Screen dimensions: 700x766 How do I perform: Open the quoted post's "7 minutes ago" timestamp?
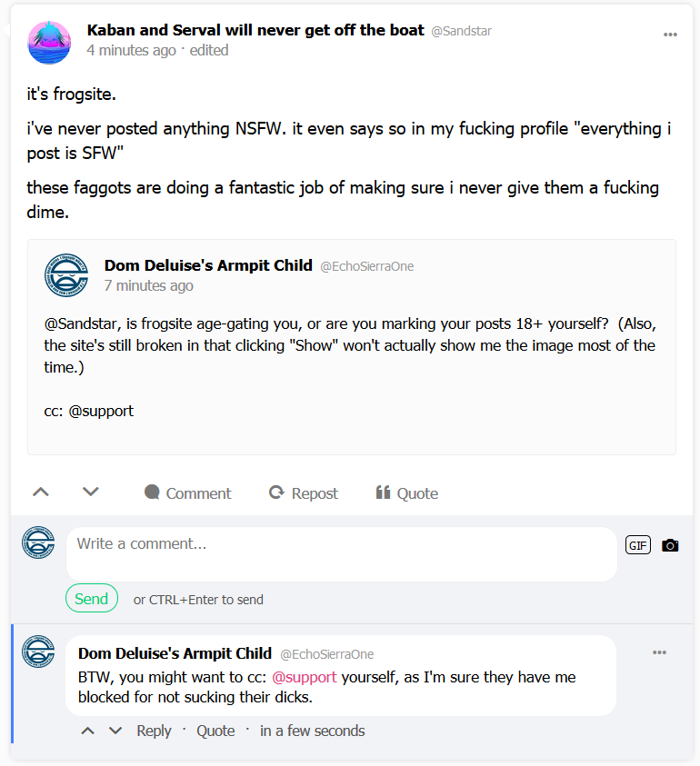click(149, 285)
